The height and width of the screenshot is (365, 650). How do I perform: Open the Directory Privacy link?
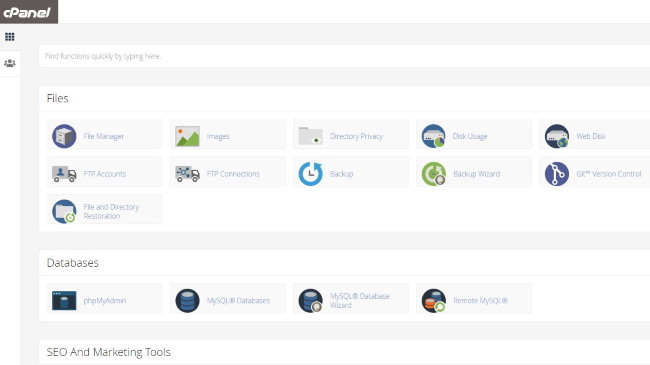(356, 136)
